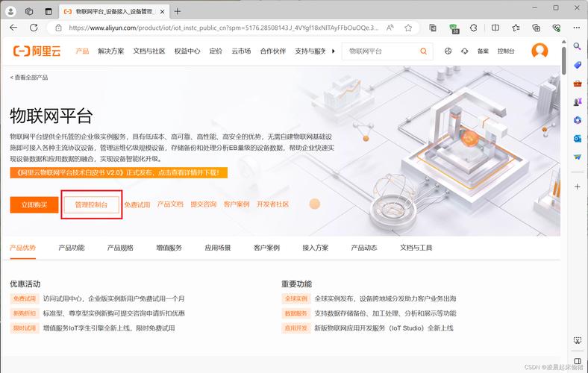The width and height of the screenshot is (588, 373).
Task: Close the 物联网平台 browser tab
Action: [x=162, y=12]
